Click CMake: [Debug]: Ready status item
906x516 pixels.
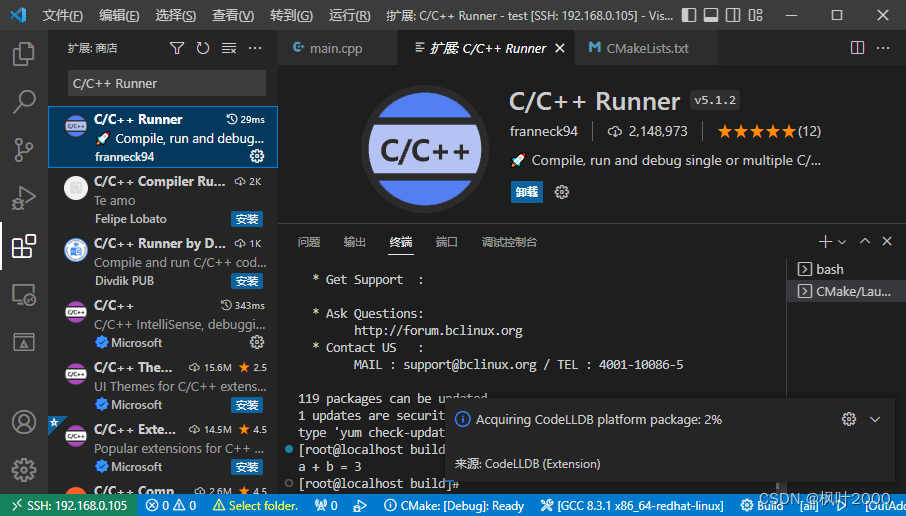(454, 506)
